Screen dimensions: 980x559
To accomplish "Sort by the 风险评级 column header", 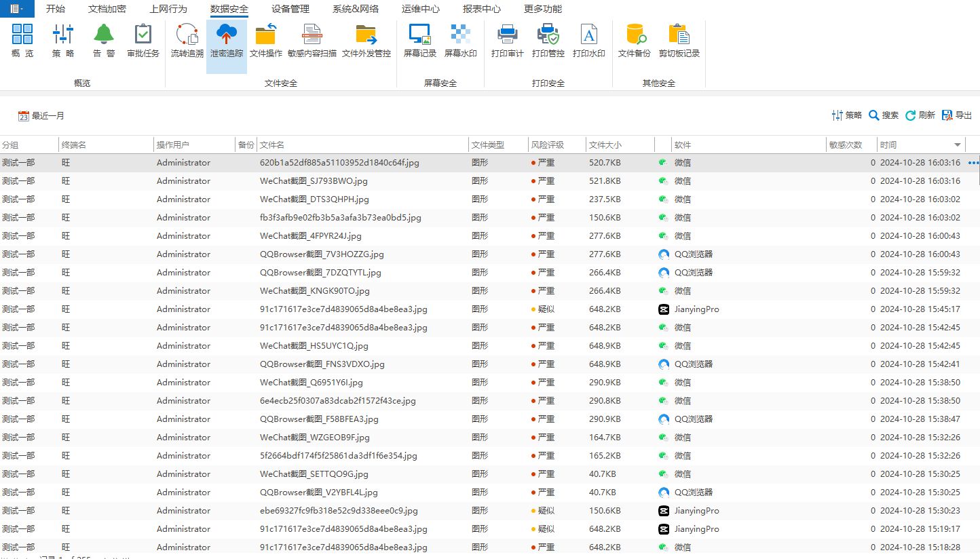I will [547, 145].
